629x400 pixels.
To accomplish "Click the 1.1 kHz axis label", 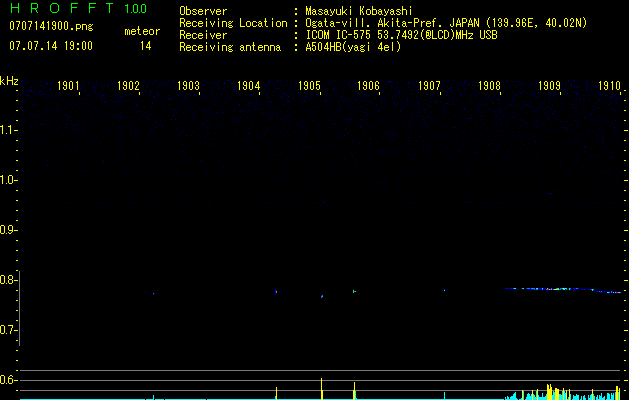I will tap(7, 130).
